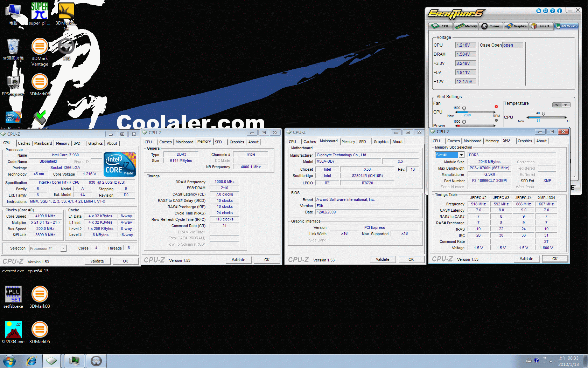Click the Windows Start orb
Screen dimensions: 588x368
click(9, 361)
